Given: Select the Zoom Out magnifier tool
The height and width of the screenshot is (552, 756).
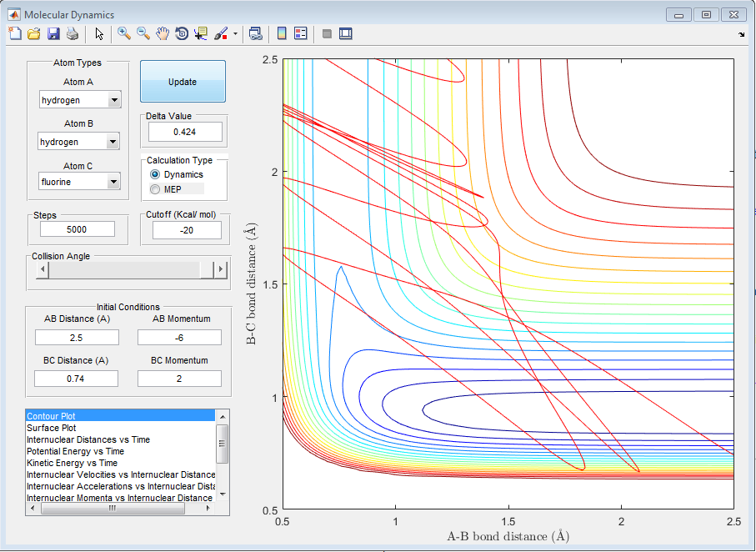Looking at the screenshot, I should [143, 34].
